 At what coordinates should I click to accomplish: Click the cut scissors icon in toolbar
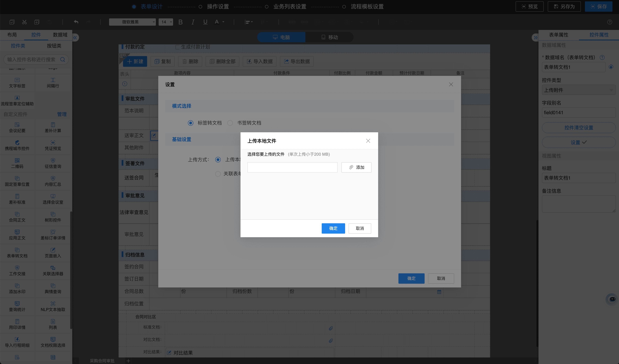coord(24,22)
